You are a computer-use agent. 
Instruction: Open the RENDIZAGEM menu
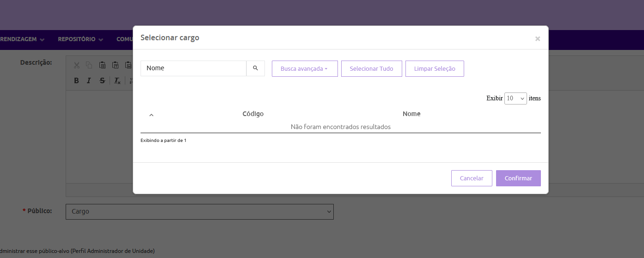point(22,39)
